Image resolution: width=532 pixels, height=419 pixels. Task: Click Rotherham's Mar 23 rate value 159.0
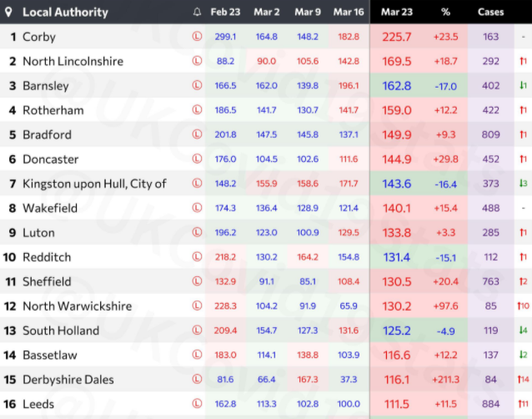point(396,110)
